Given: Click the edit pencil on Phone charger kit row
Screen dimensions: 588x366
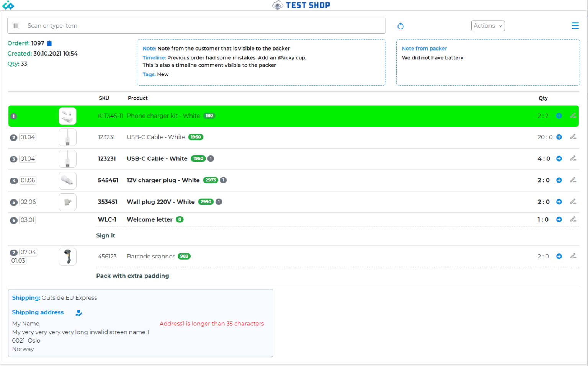Looking at the screenshot, I should 573,116.
